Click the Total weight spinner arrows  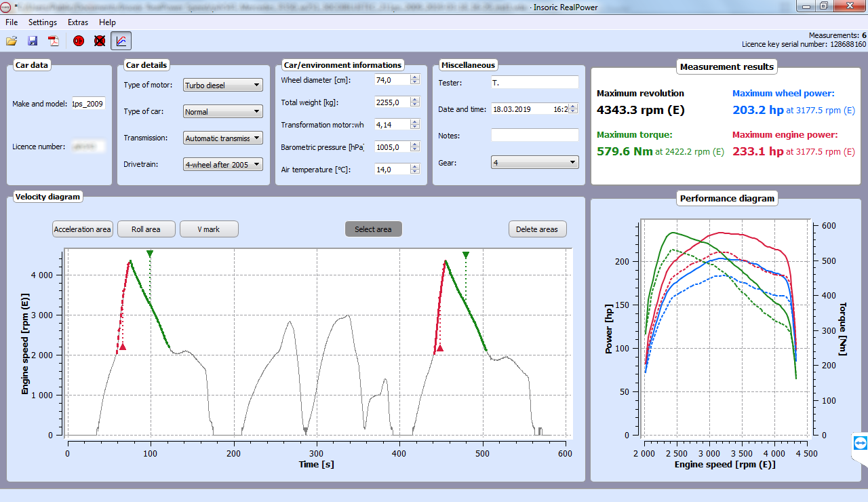click(415, 102)
